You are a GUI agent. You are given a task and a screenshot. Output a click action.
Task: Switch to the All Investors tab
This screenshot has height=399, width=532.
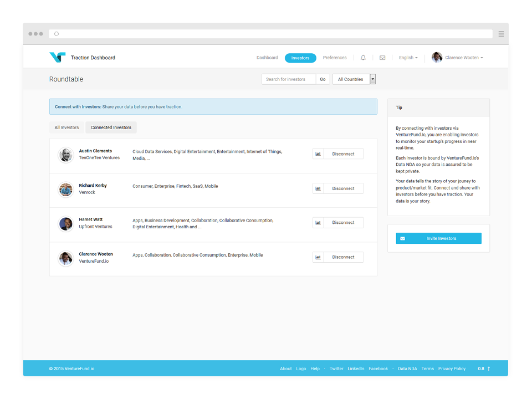point(66,127)
